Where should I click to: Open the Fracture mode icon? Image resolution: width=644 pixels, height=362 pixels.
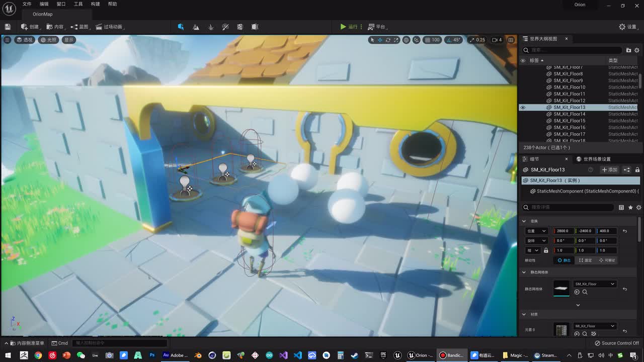(240, 27)
